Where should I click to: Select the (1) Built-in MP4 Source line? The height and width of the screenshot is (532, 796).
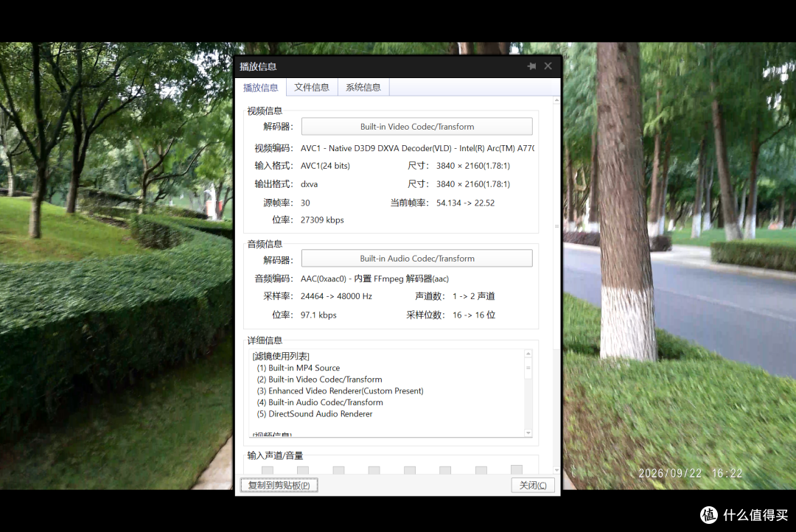tap(298, 368)
